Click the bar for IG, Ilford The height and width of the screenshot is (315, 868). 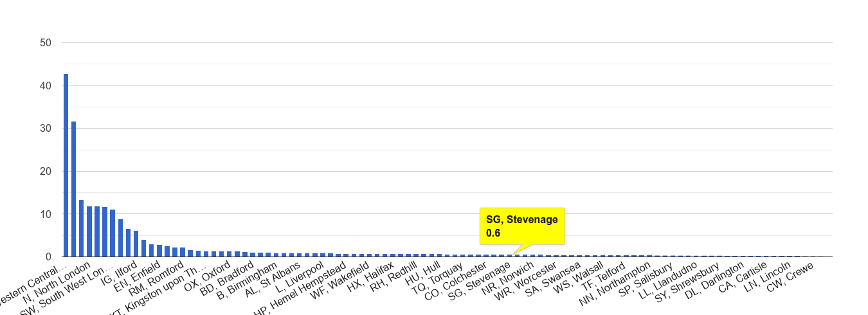136,244
